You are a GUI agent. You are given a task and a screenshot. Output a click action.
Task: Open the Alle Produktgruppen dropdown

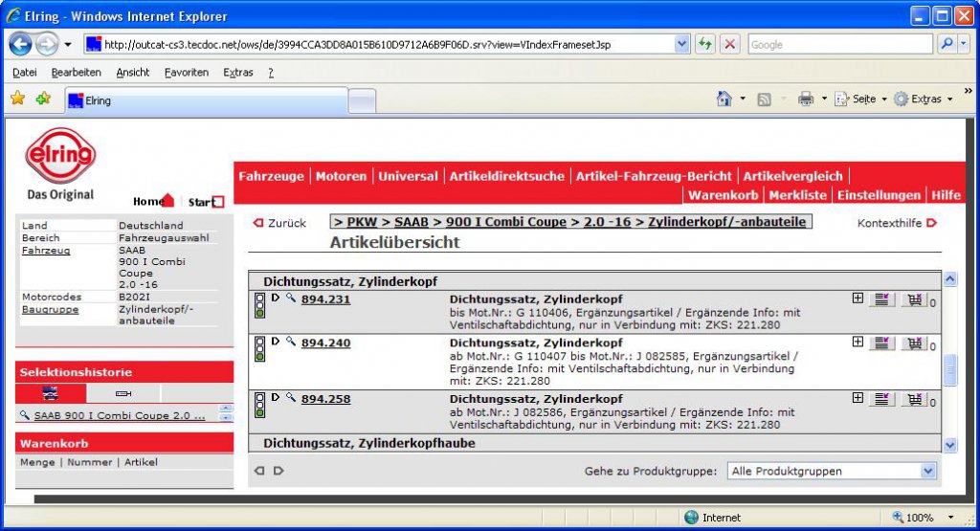click(x=928, y=471)
